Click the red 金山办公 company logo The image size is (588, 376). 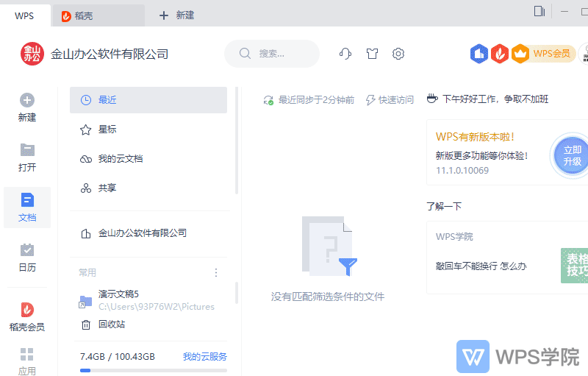32,54
